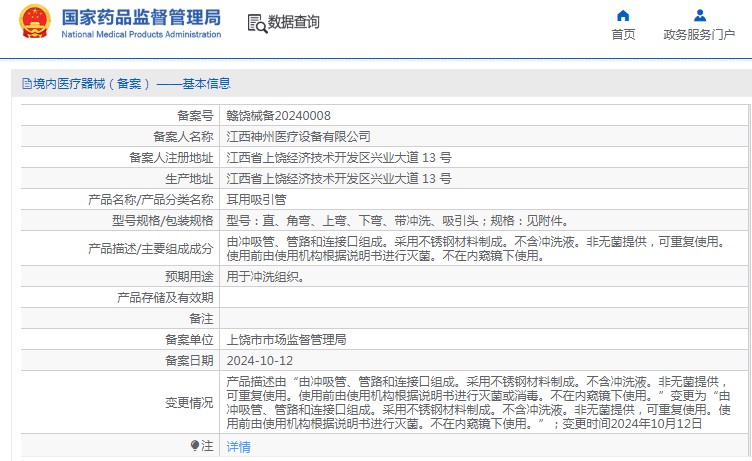The image size is (752, 461).
Task: Click the 备案人注册地址 field label
Action: [x=171, y=158]
